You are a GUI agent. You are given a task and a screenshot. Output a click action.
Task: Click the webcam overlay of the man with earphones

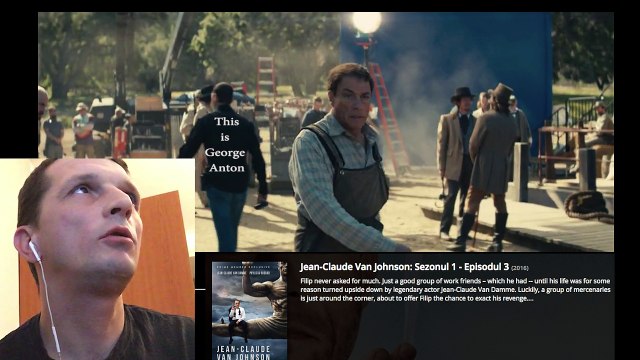(x=97, y=259)
